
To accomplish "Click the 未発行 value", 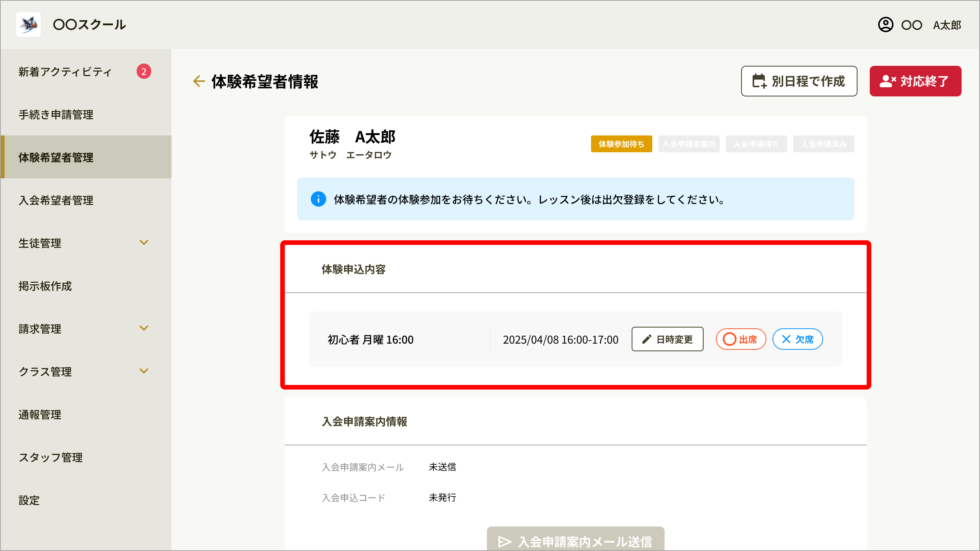I will 442,497.
